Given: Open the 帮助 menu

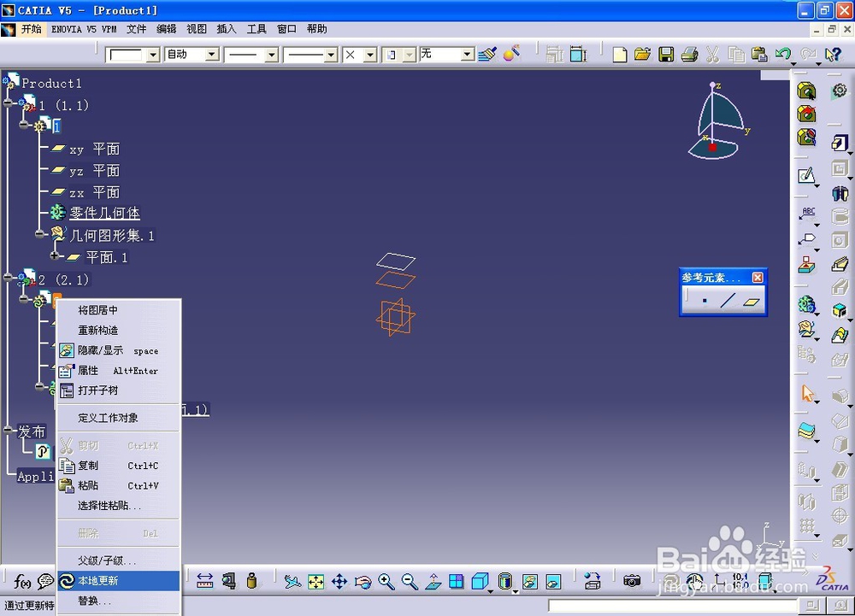Looking at the screenshot, I should pyautogui.click(x=316, y=29).
